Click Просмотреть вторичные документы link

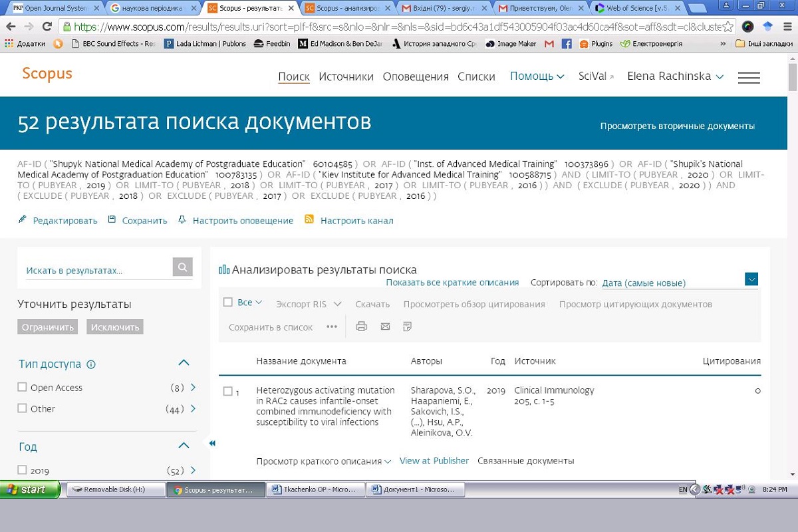678,126
